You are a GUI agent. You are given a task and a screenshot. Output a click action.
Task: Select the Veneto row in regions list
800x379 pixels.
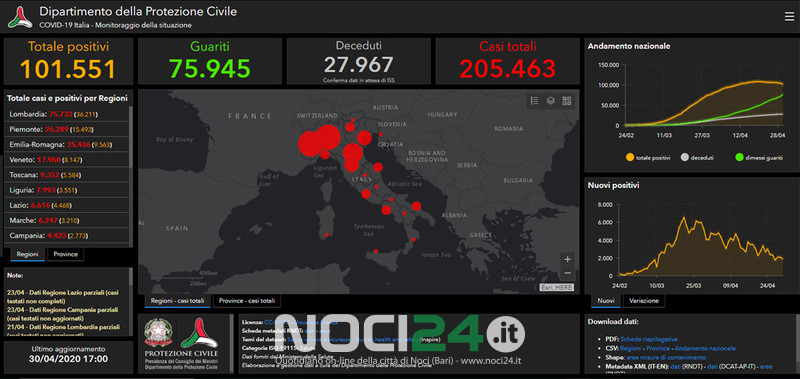(x=66, y=160)
